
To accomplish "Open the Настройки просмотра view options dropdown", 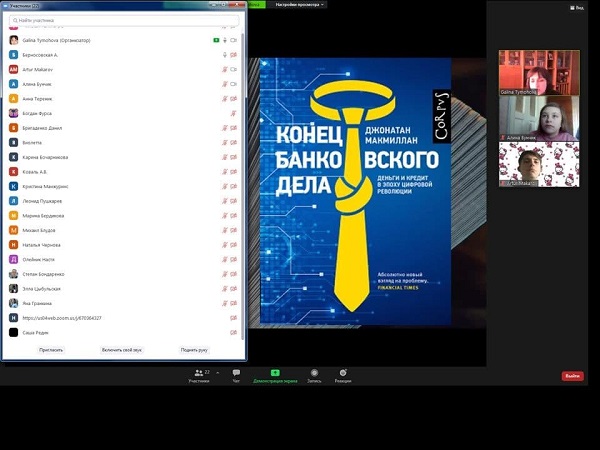I will (299, 5).
